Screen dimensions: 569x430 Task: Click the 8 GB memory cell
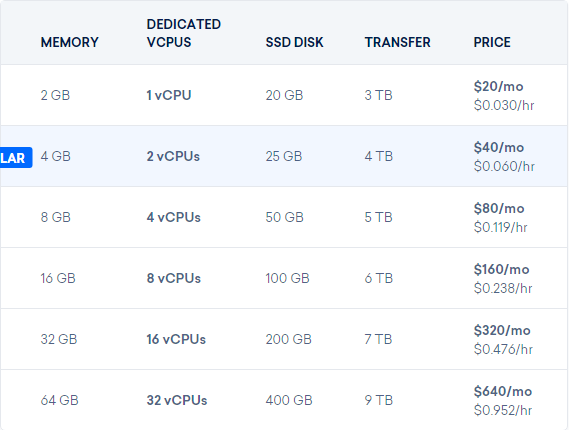(x=56, y=217)
